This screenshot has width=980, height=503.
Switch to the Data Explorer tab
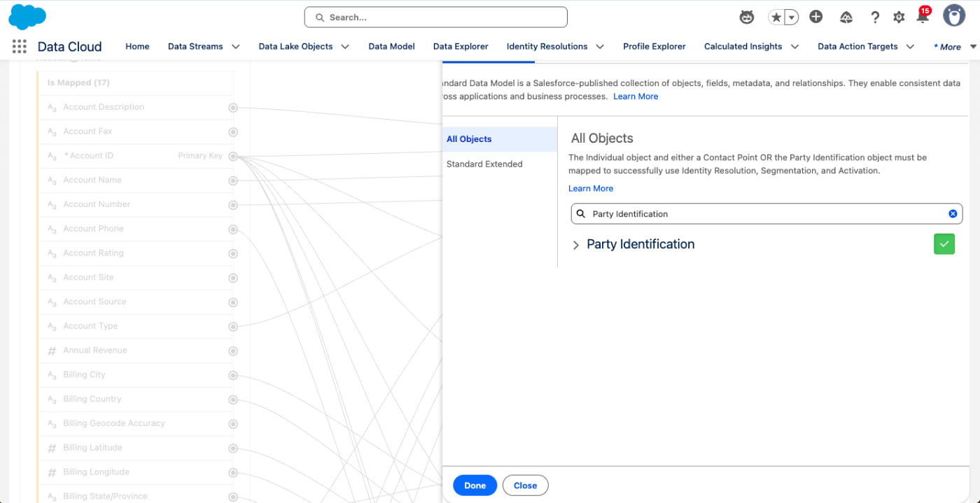tap(461, 46)
